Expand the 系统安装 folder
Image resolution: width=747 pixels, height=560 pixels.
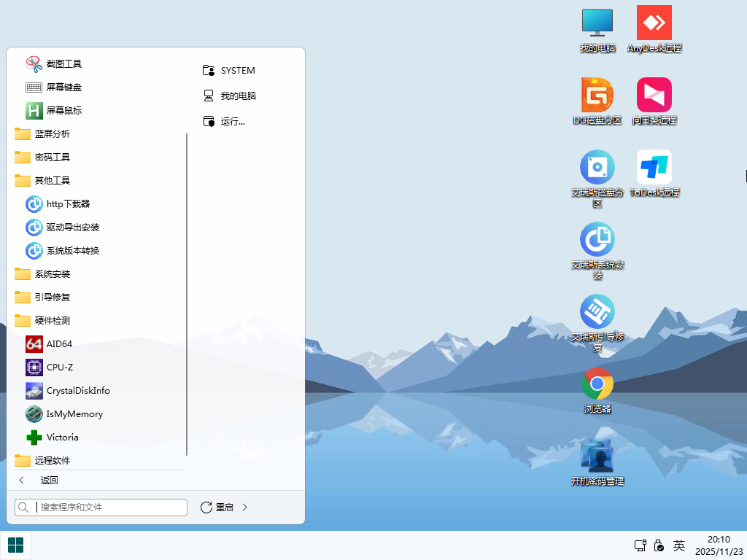pos(52,273)
